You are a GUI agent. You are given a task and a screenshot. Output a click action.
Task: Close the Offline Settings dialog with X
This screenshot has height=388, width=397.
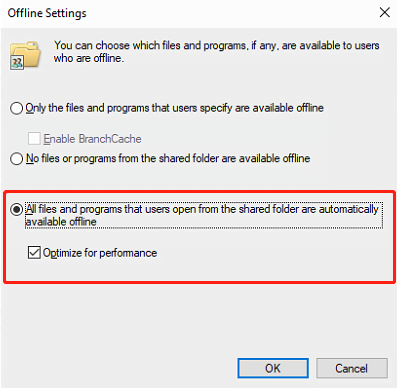[x=385, y=13]
